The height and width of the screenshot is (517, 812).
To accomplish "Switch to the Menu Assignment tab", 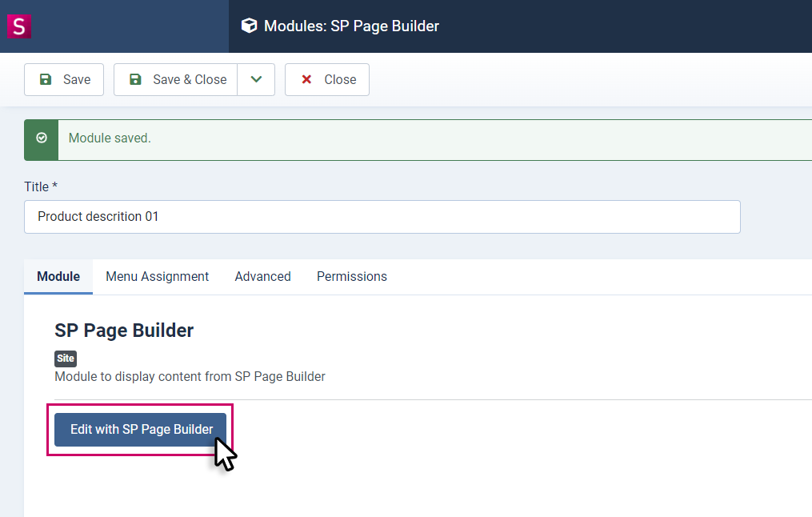I will coord(158,277).
